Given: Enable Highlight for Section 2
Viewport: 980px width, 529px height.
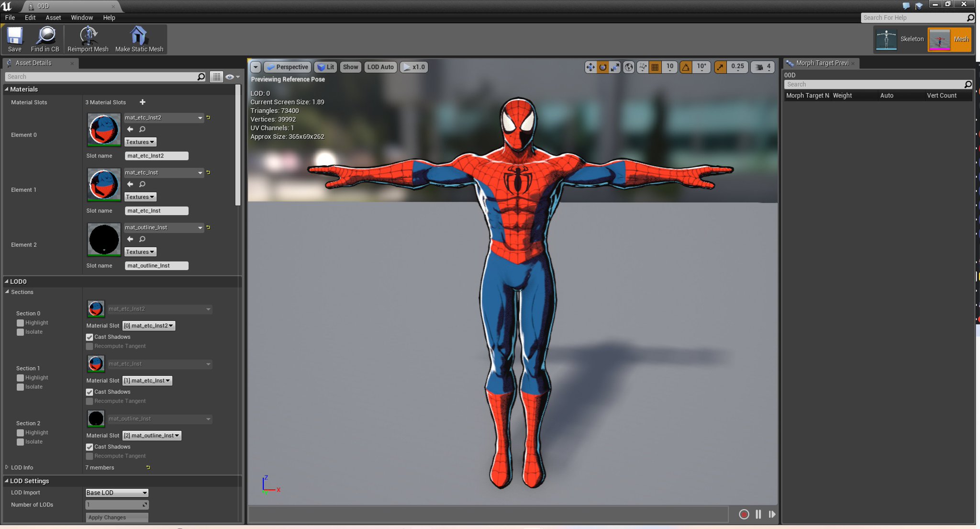Looking at the screenshot, I should (x=20, y=433).
